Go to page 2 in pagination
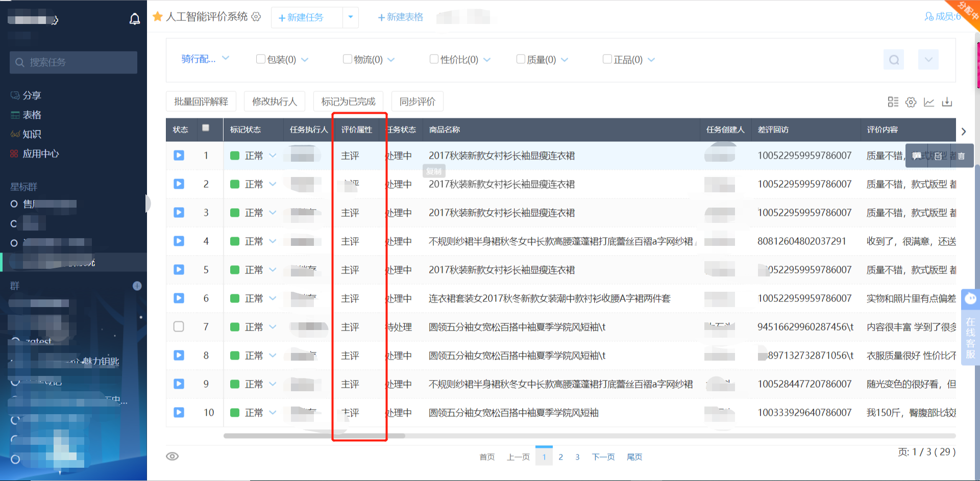The width and height of the screenshot is (980, 481). click(560, 457)
